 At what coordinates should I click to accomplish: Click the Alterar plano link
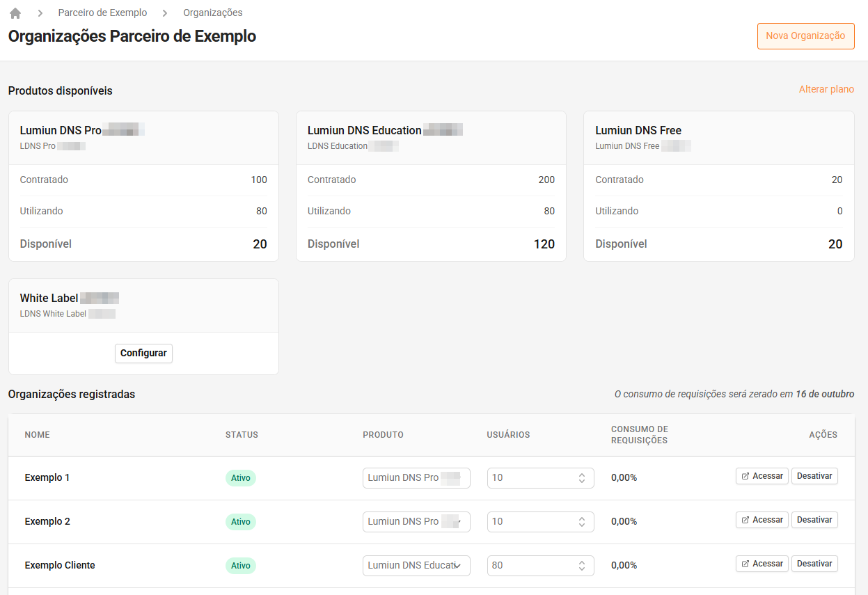(826, 90)
